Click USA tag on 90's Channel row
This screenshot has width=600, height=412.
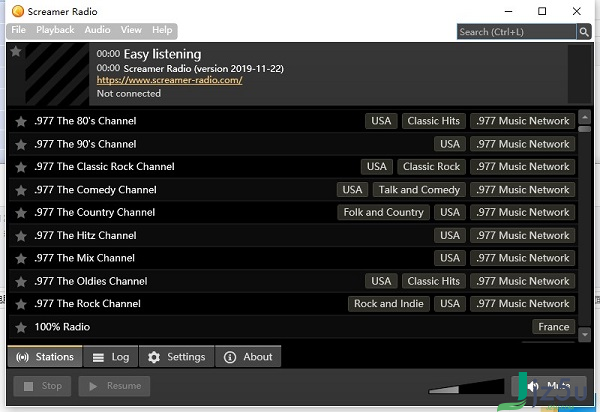pos(450,144)
